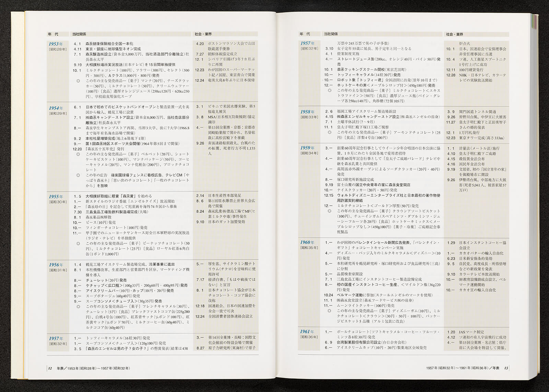The height and width of the screenshot is (392, 549).
Task: Click the "1955年" year heading
Action: coord(56,197)
